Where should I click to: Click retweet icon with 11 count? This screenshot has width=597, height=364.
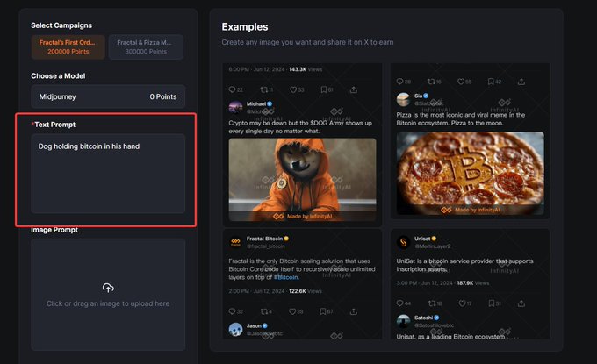(x=264, y=89)
